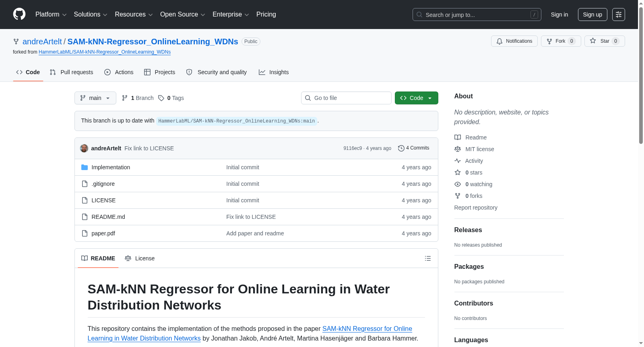
Task: Open the GitHub homepage logo
Action: tap(19, 15)
